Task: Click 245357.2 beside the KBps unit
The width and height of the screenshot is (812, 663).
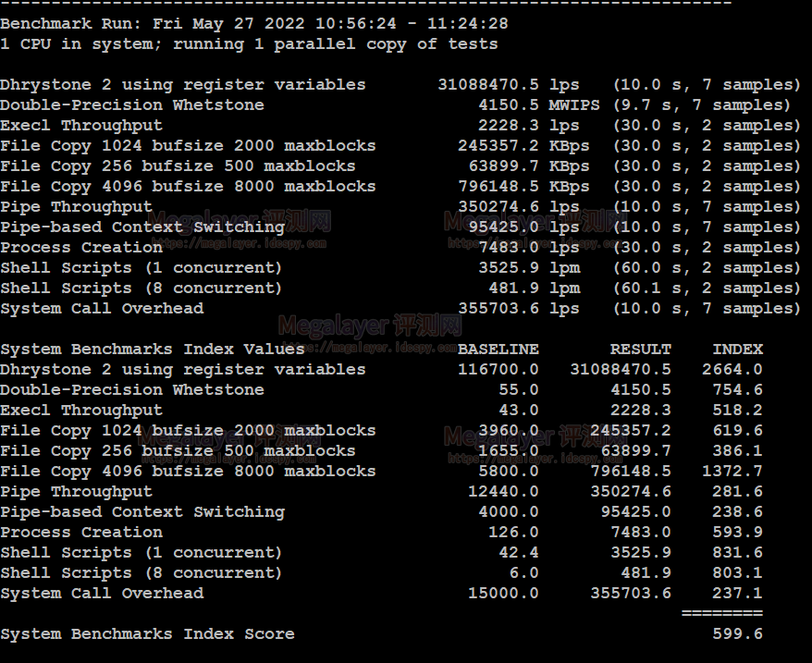Action: pos(498,146)
